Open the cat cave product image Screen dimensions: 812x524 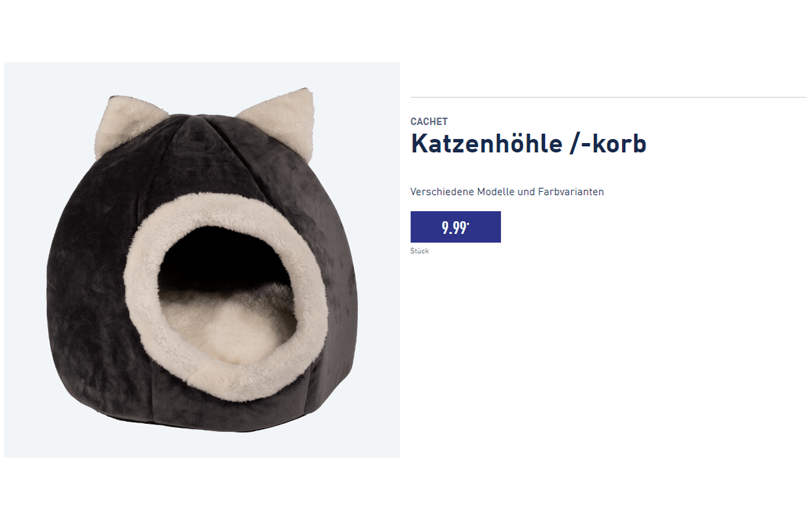(x=202, y=260)
